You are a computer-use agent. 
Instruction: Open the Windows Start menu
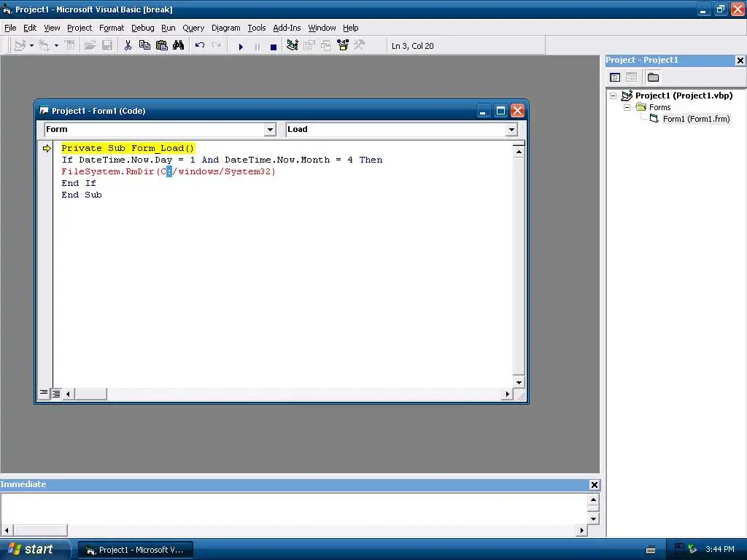tap(35, 550)
